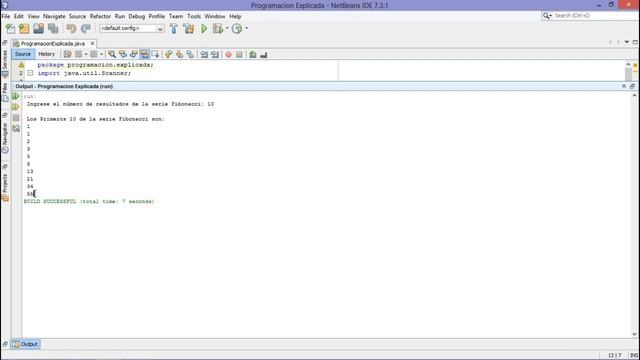Click the Redo arrow in main toolbar
Viewport: 640px width, 360px height.
click(85, 29)
